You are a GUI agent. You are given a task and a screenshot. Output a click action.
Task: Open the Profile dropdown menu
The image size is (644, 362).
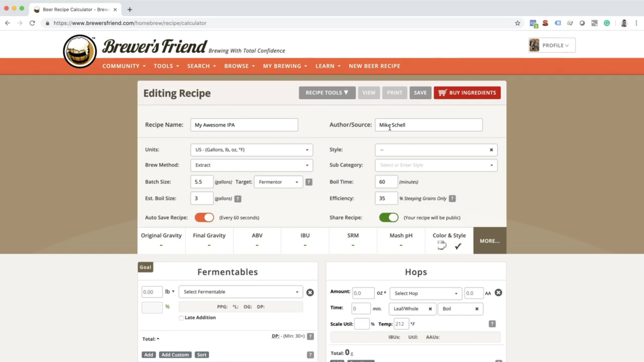coord(552,45)
